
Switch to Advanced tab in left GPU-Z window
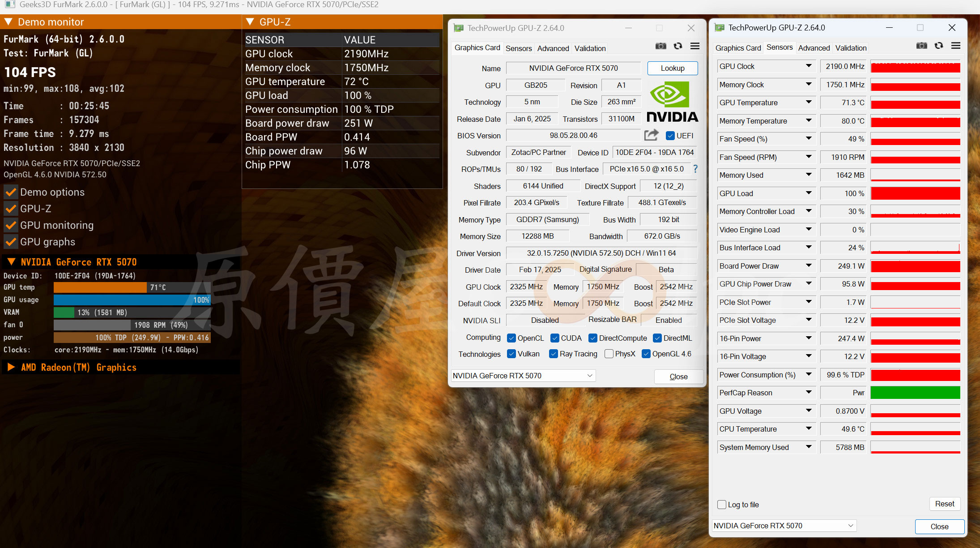[x=553, y=48]
